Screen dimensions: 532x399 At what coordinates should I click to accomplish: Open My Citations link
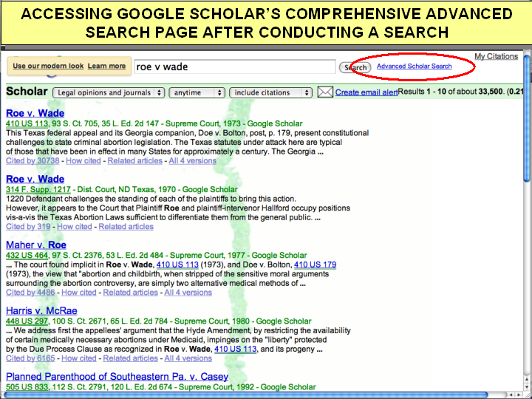(x=496, y=56)
